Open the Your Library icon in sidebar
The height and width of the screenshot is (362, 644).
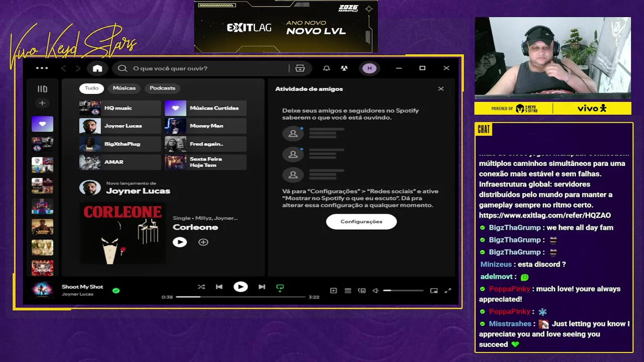coord(42,89)
